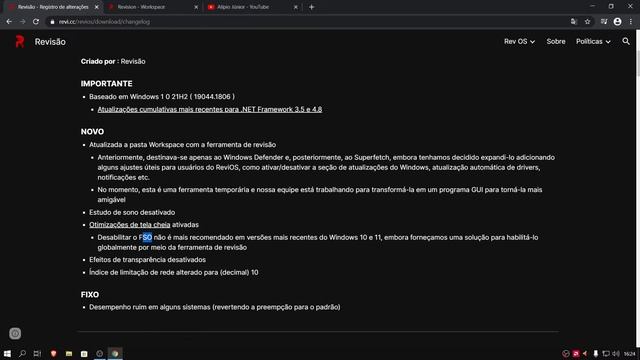Open the Google Translate icon in address bar

[x=573, y=22]
